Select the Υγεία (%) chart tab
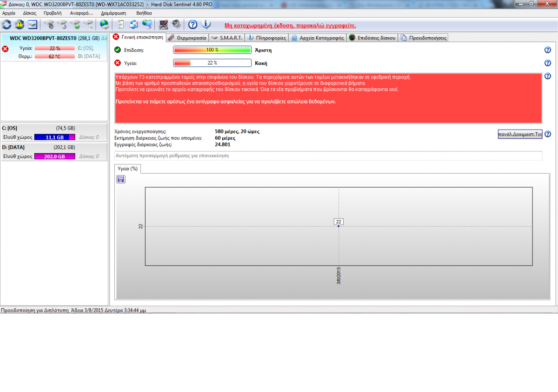This screenshot has width=558, height=392. [127, 169]
